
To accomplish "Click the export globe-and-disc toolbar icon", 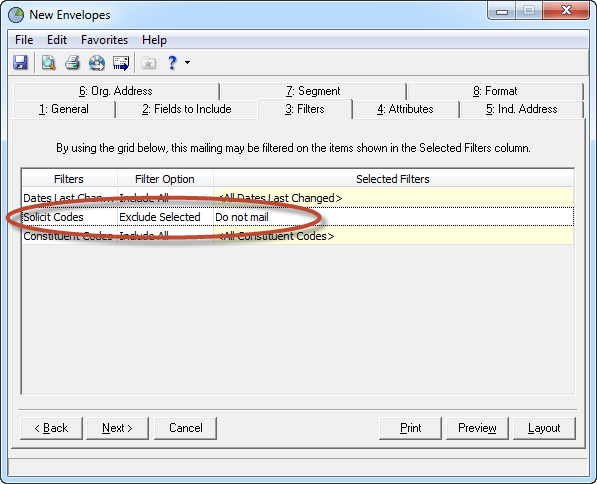I will pos(97,62).
